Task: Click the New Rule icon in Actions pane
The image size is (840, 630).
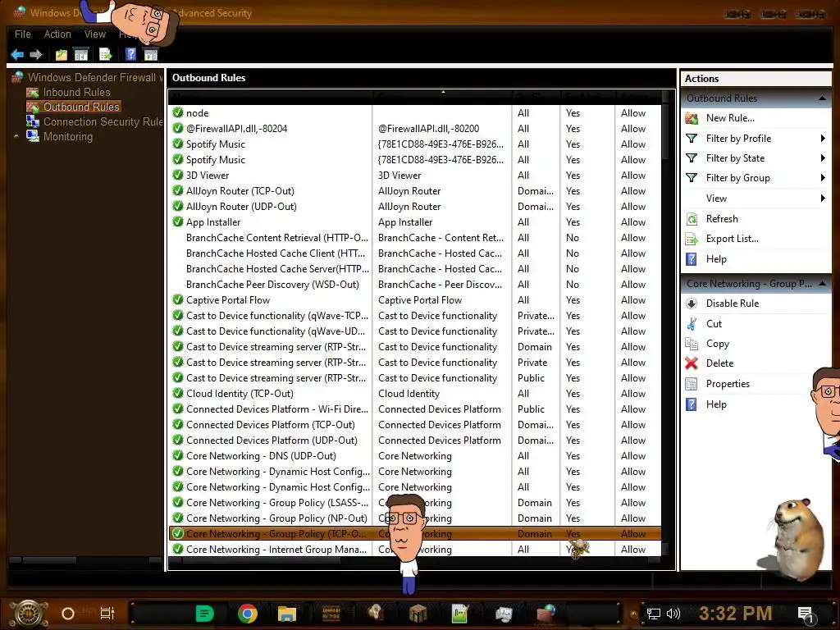Action: (692, 118)
